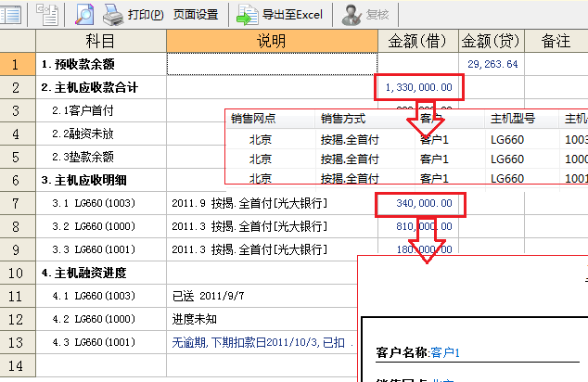This screenshot has height=382, width=588.
Task: Click cell 4.3 LG660(1001)
Action: tap(101, 342)
